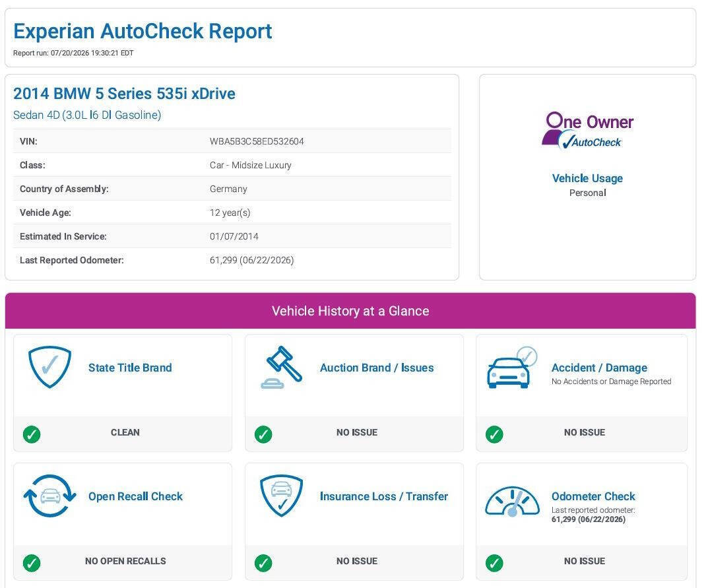The image size is (706, 588).
Task: Click the Vehicle Age: label
Action: (x=46, y=212)
